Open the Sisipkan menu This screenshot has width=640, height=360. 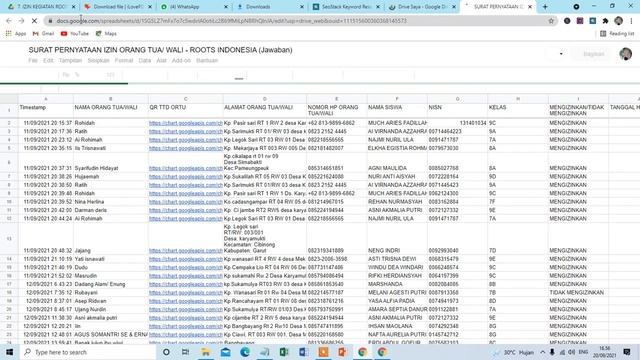98,60
